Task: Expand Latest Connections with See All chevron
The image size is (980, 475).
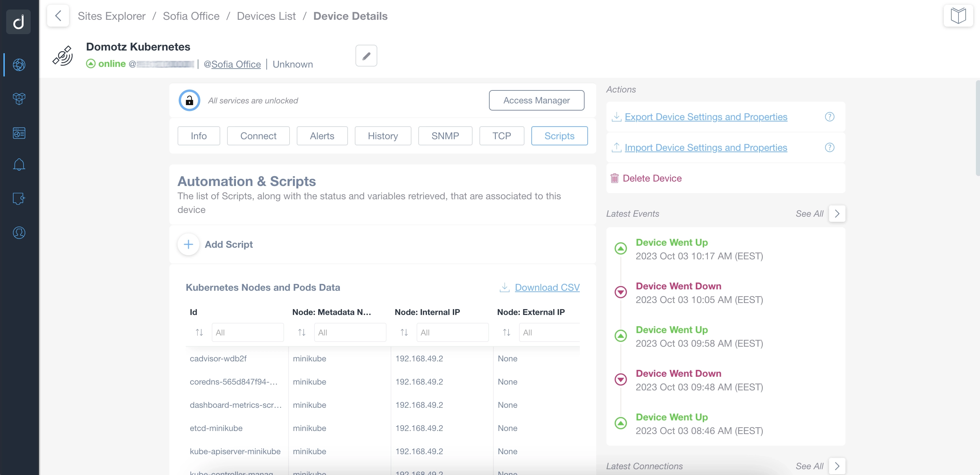Action: (x=837, y=466)
